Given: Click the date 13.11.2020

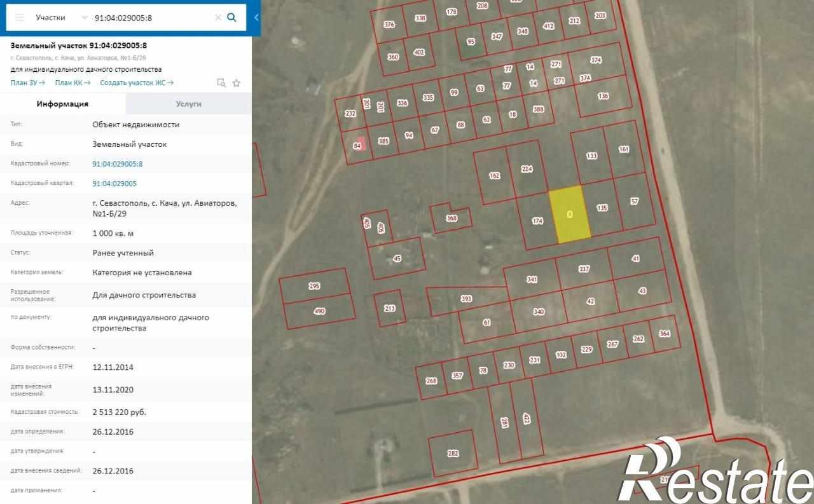Looking at the screenshot, I should tap(113, 390).
